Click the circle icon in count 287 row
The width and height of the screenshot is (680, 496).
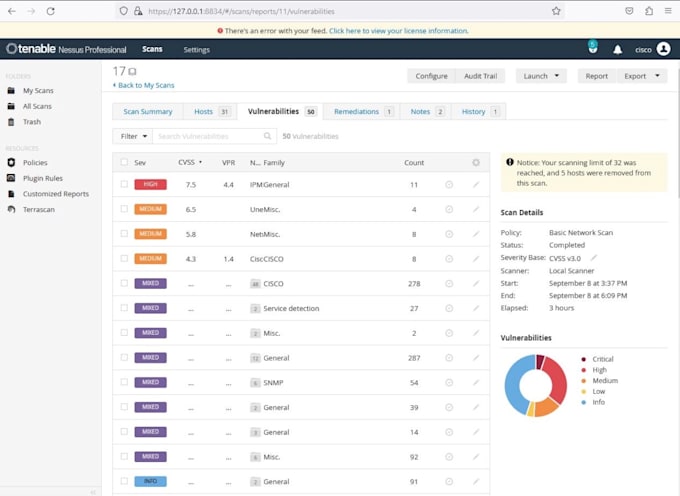pos(449,358)
